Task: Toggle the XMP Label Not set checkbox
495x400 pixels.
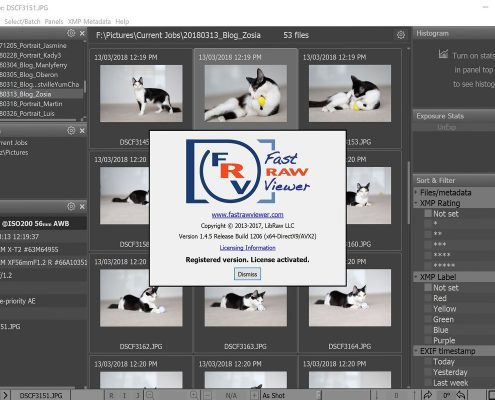Action: pyautogui.click(x=428, y=288)
